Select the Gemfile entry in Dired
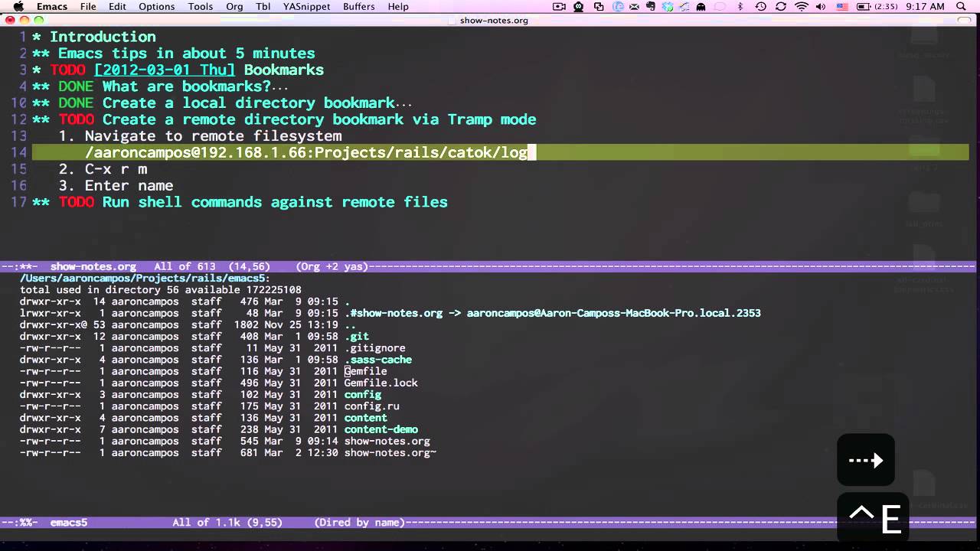The width and height of the screenshot is (980, 551). point(366,371)
